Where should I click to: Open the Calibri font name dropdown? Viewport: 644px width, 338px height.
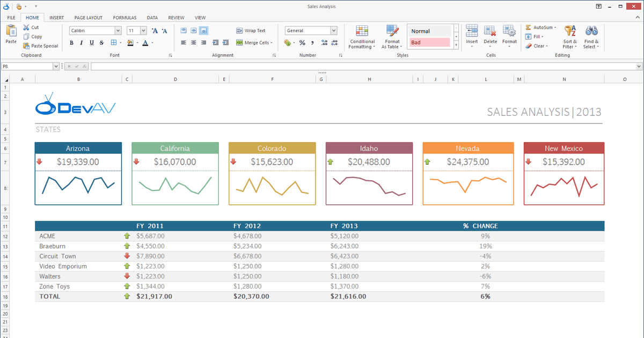118,31
